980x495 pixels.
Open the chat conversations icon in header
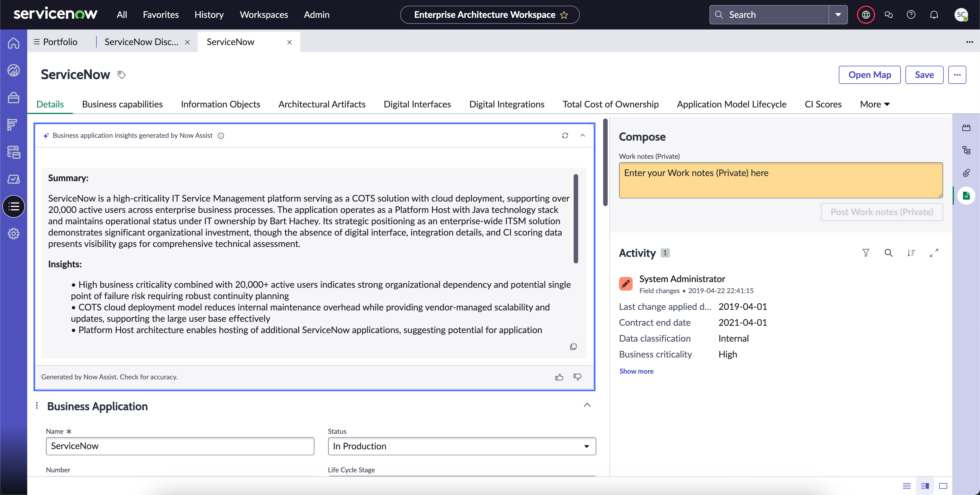point(889,15)
